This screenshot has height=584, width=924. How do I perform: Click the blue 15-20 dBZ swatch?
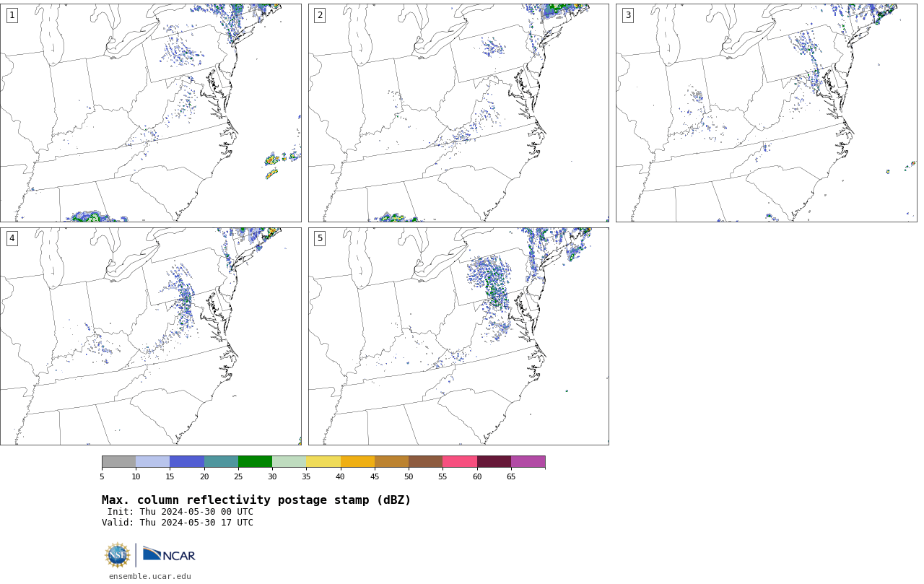point(187,462)
